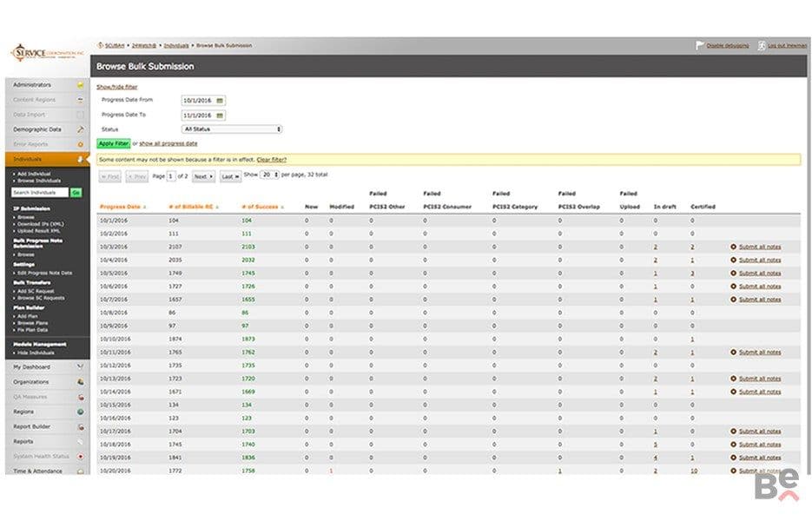This screenshot has height=521, width=812.
Task: Click the green Go search button
Action: point(76,193)
